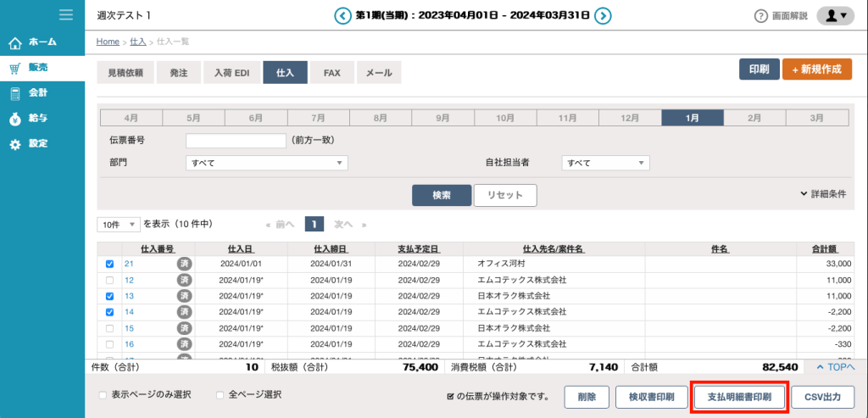Click the 検収書印刷 button

652,397
